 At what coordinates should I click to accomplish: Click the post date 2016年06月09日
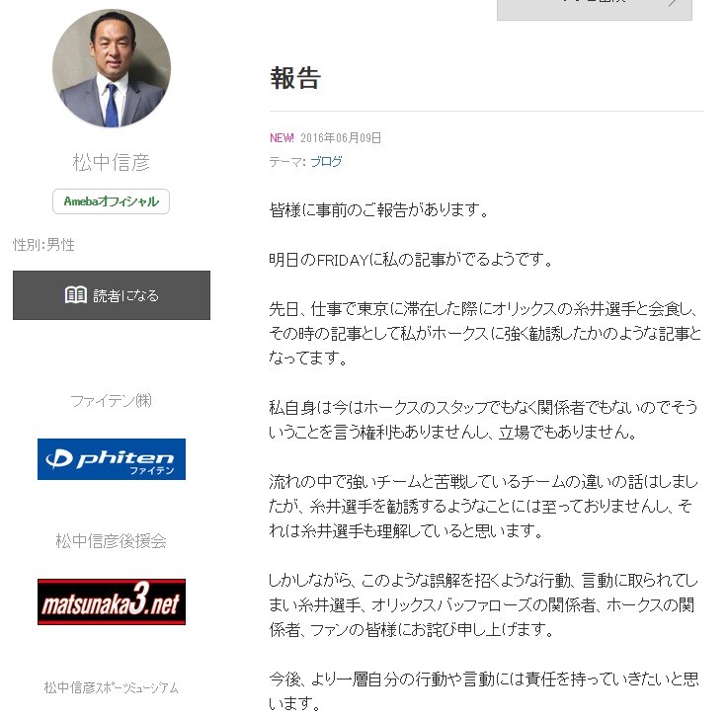pyautogui.click(x=341, y=138)
